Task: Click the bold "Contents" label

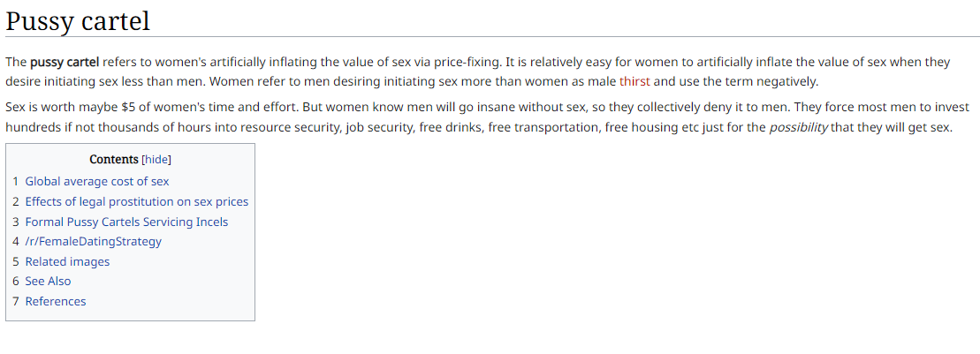Action: pos(114,159)
